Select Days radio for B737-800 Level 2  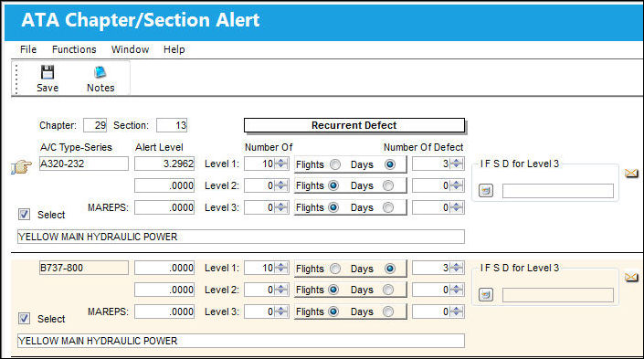tap(388, 290)
